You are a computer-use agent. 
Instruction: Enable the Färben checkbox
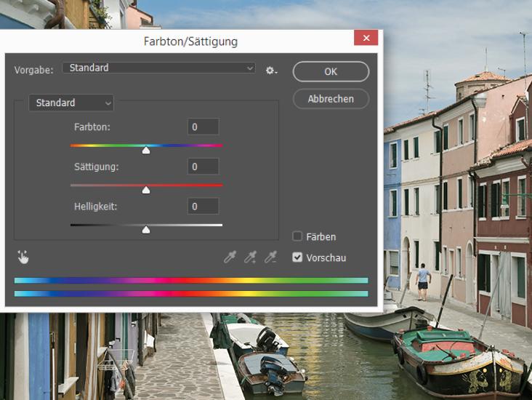(297, 236)
